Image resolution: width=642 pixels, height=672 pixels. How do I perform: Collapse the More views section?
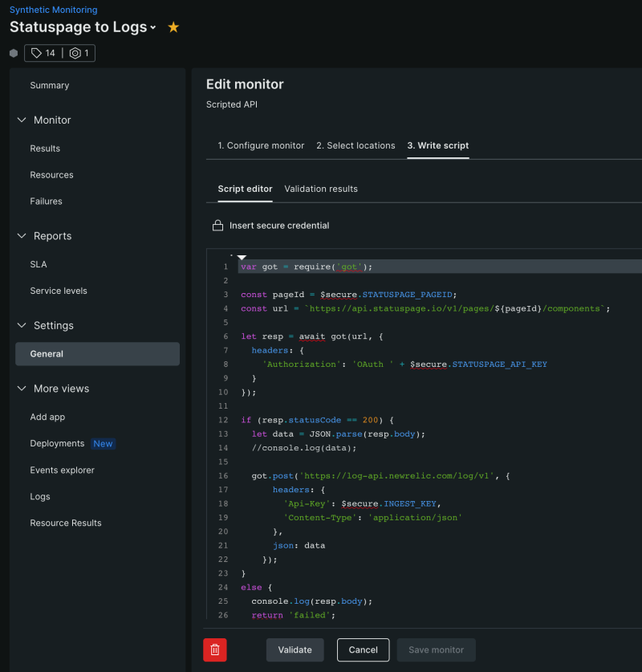coord(21,388)
